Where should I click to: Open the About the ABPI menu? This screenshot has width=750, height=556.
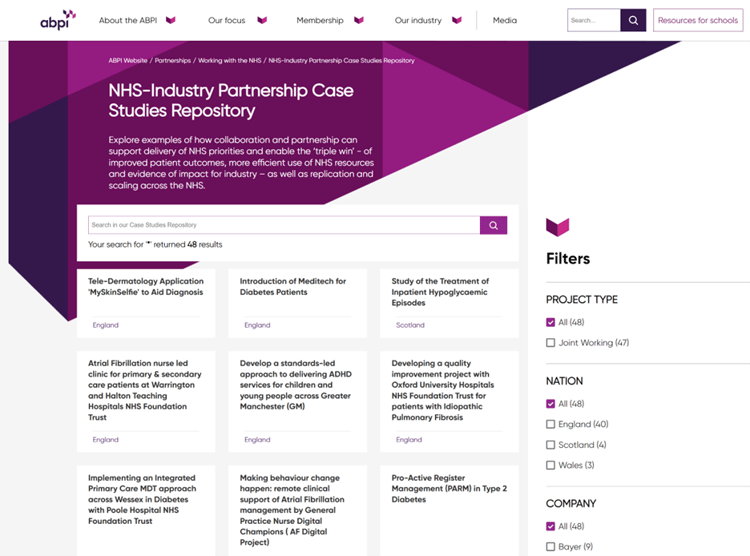pyautogui.click(x=128, y=20)
